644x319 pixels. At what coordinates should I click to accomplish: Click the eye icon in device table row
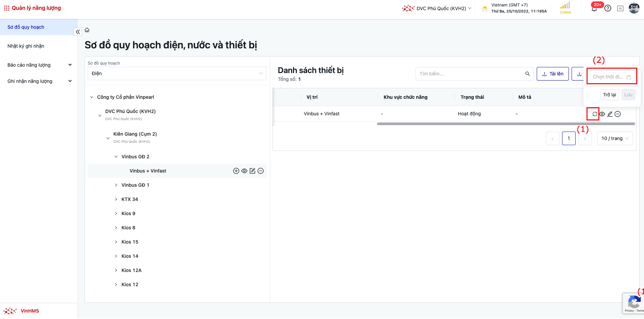pos(602,114)
